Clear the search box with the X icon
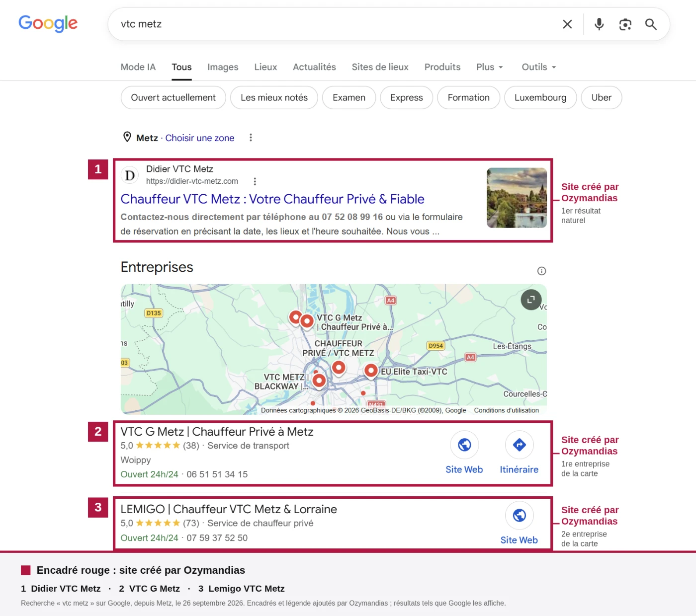The image size is (696, 616). (x=567, y=24)
